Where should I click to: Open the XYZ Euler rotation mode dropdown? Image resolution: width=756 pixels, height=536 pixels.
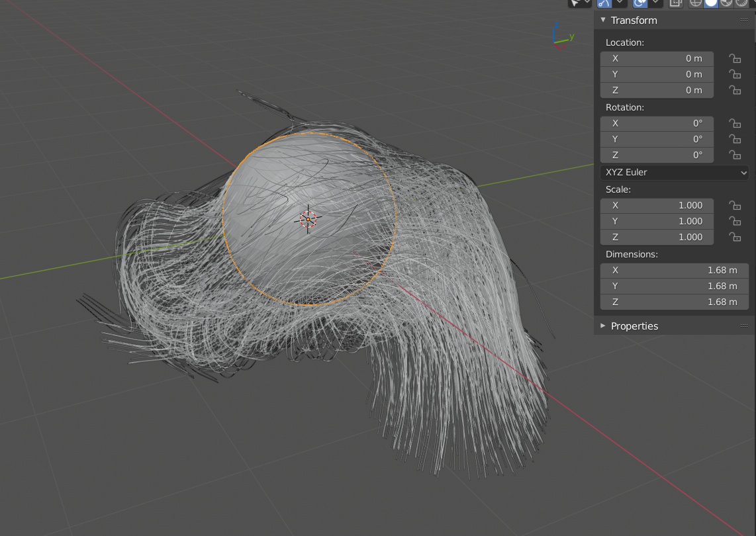pyautogui.click(x=675, y=172)
